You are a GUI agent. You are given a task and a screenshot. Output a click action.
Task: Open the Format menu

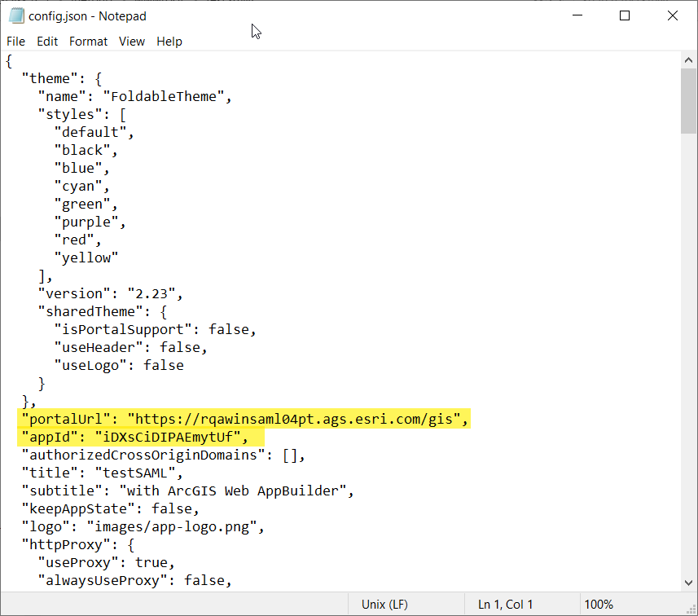pos(88,42)
